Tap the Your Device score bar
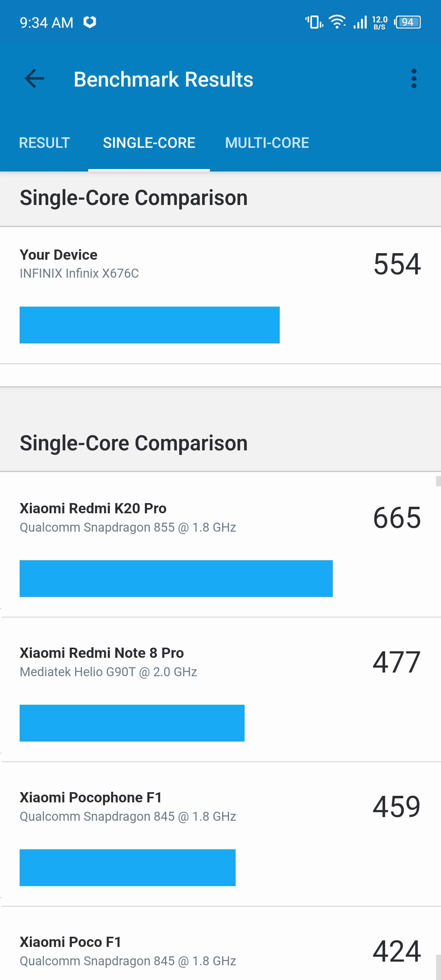 pos(149,325)
